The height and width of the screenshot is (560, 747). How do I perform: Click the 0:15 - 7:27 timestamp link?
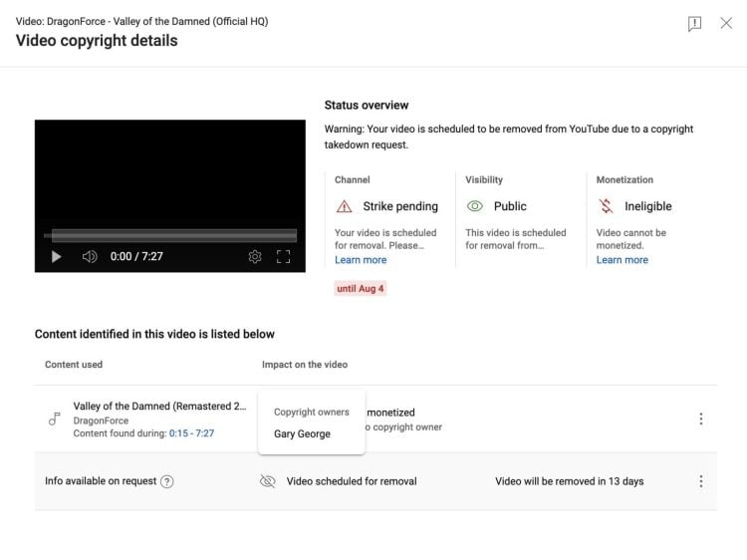pos(191,433)
